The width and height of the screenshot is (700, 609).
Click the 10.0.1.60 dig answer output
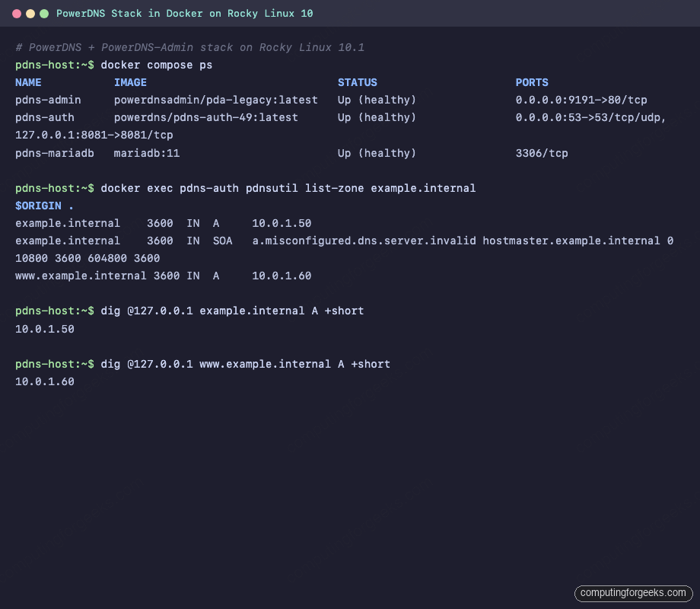[x=45, y=381]
